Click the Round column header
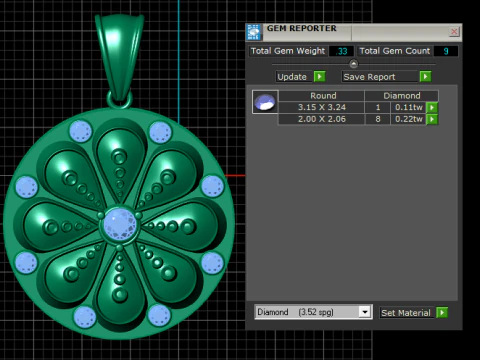This screenshot has width=480, height=360. pos(321,96)
